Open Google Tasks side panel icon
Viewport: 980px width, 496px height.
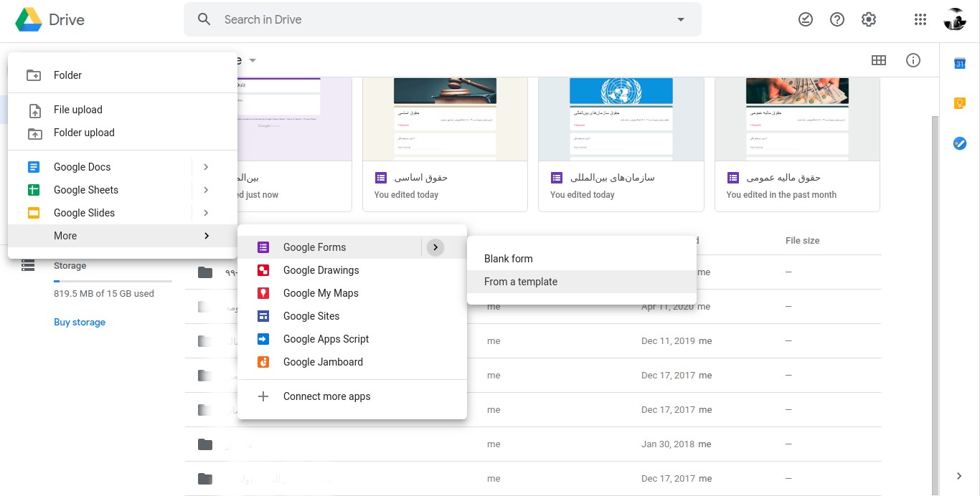point(960,144)
